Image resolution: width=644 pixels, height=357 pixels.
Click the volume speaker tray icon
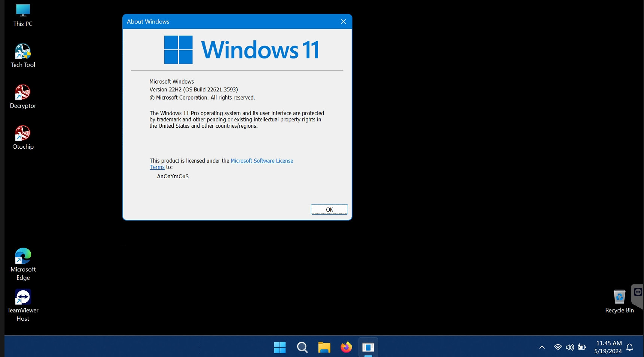pos(570,347)
